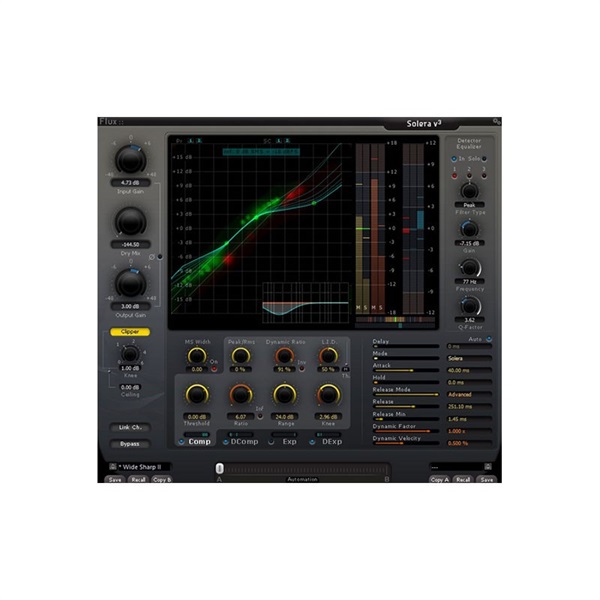Click the Threshold knob
Image resolution: width=600 pixels, height=600 pixels.
[x=197, y=395]
